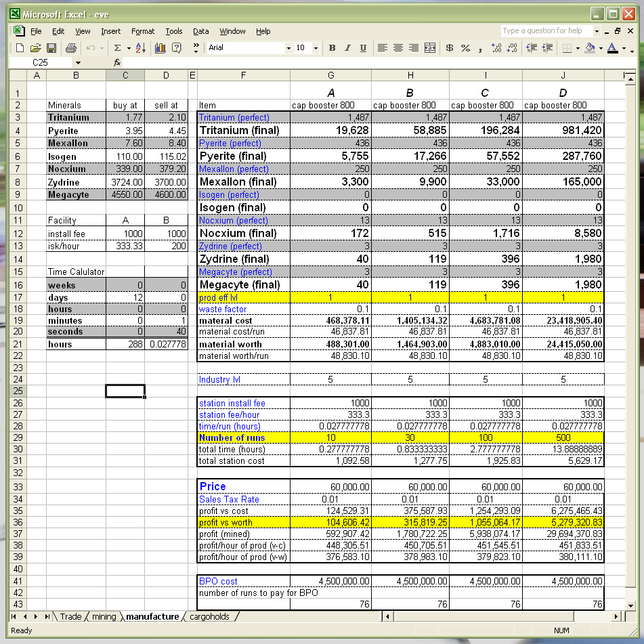This screenshot has width=644, height=644.
Task: Decrease indent of cell
Action: pyautogui.click(x=532, y=48)
